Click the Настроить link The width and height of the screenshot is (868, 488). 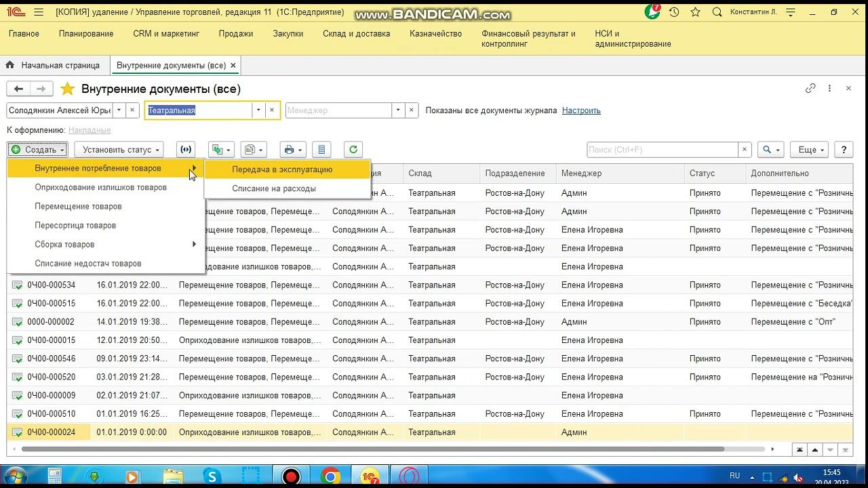click(581, 110)
